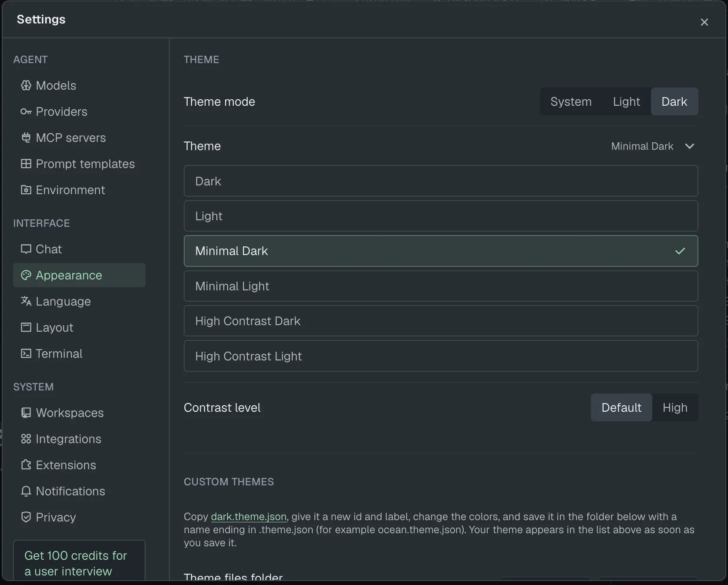The width and height of the screenshot is (728, 585).
Task: Close the Settings dialog with the X
Action: pyautogui.click(x=704, y=22)
